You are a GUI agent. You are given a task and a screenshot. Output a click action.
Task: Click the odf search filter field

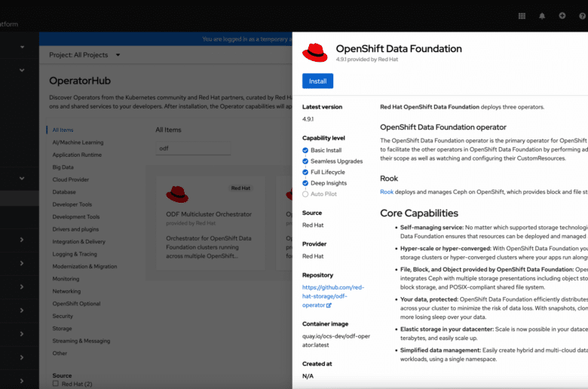[x=193, y=149]
